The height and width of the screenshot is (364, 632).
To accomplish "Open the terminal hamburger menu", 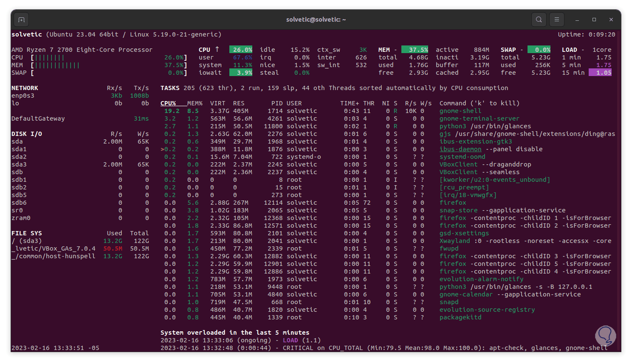I will [x=556, y=20].
